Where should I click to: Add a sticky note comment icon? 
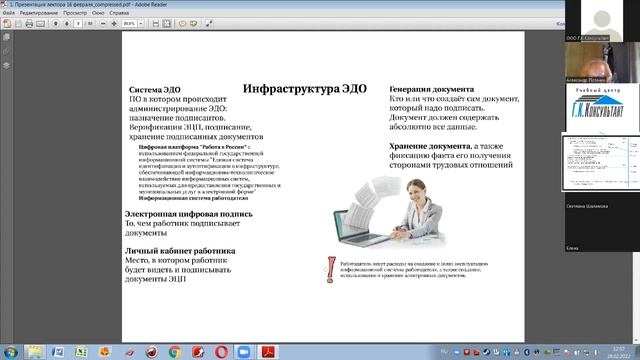click(x=182, y=24)
